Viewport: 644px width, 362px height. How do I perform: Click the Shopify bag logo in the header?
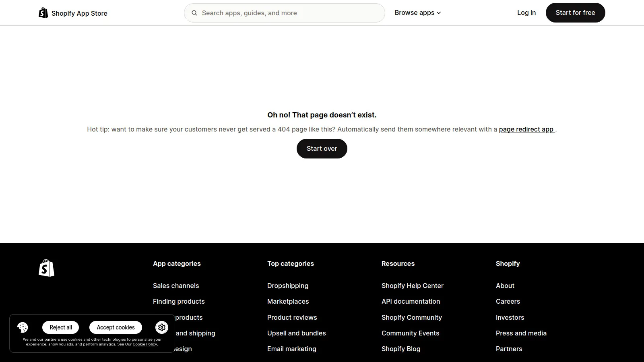[43, 12]
